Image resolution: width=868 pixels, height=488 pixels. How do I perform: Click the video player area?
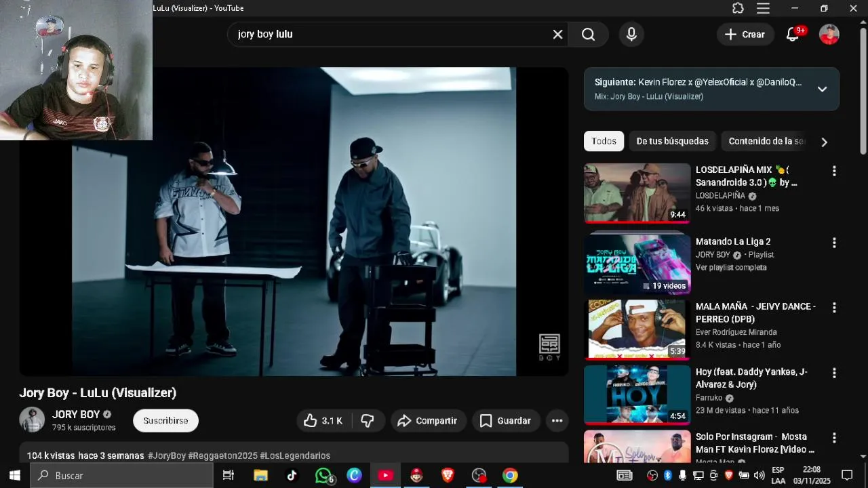click(x=294, y=222)
